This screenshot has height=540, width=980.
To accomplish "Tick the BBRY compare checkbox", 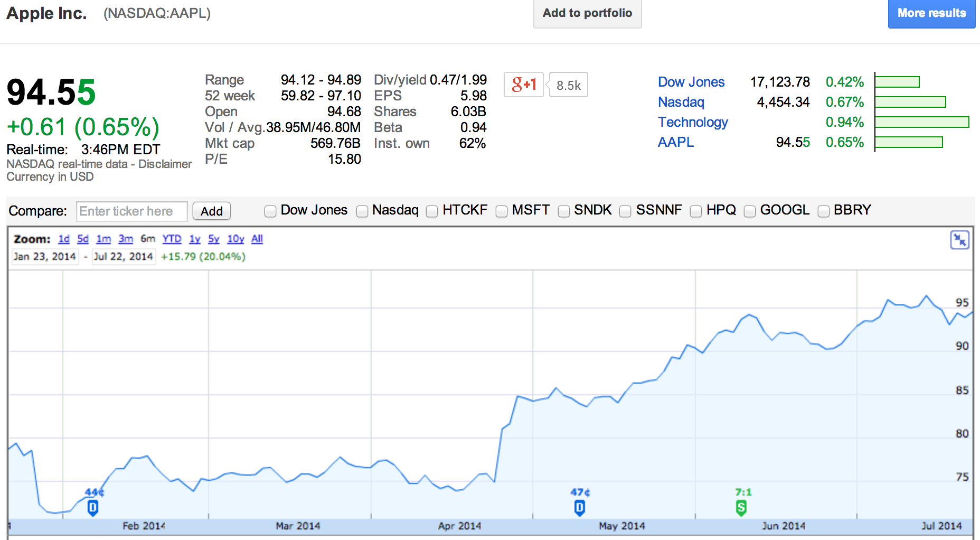I will (824, 211).
